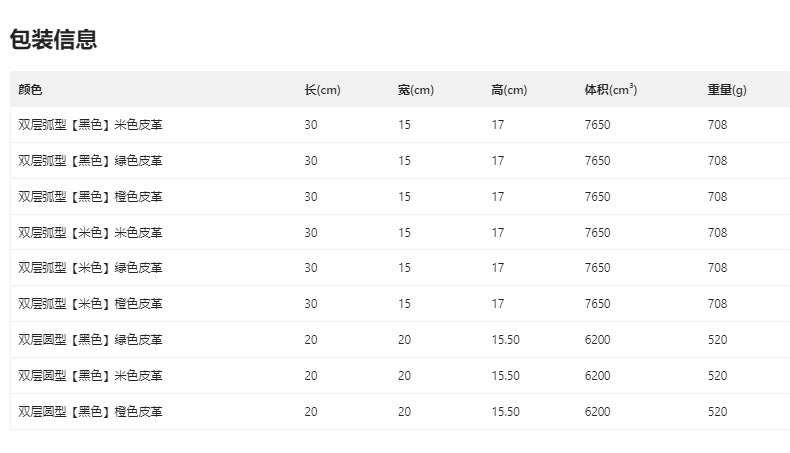This screenshot has height=453, width=790.
Task: Select row 双层弧型【黑色】橙色皮革
Action: tap(90, 197)
